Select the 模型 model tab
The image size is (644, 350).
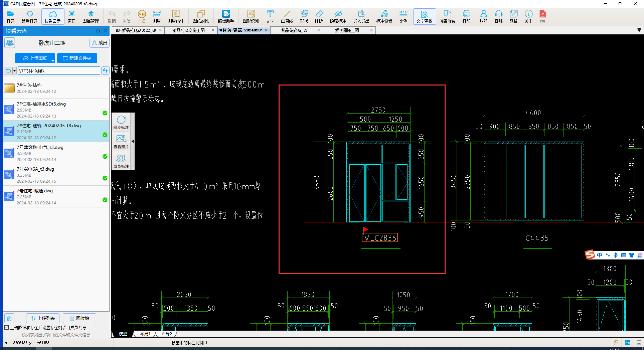[123, 334]
